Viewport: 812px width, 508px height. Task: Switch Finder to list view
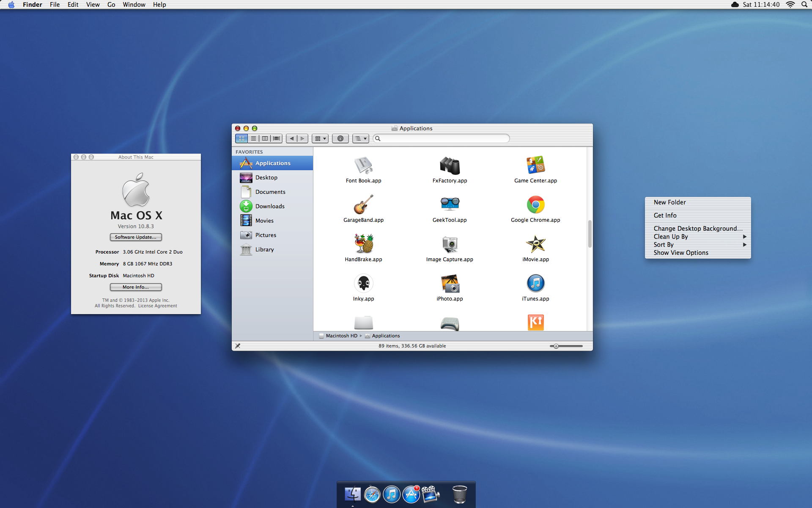(253, 138)
